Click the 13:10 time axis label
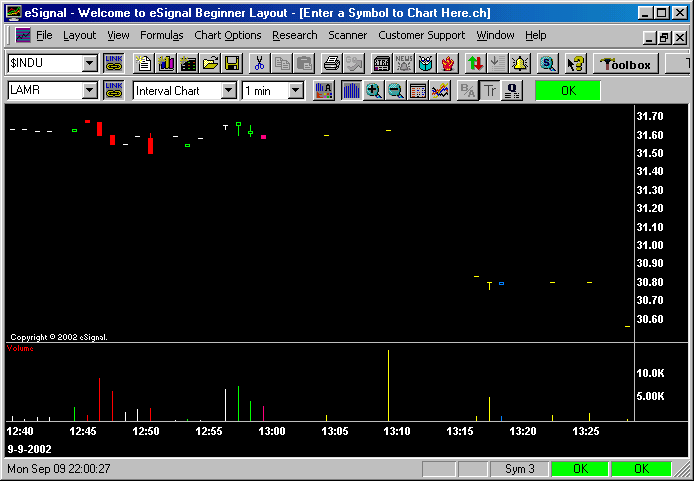Image resolution: width=694 pixels, height=481 pixels. pyautogui.click(x=397, y=431)
